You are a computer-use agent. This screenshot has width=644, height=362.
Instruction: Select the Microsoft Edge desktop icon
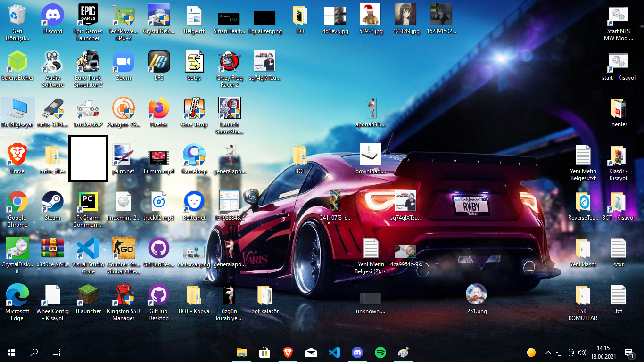pos(17,302)
